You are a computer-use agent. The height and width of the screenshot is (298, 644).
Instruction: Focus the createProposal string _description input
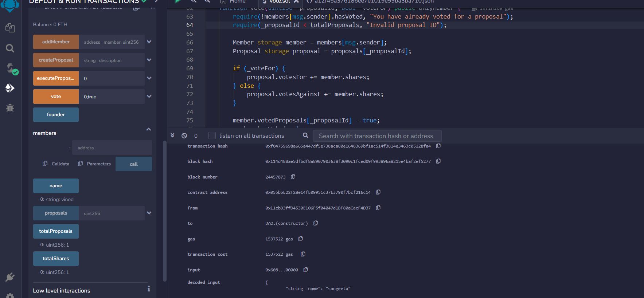click(x=112, y=60)
